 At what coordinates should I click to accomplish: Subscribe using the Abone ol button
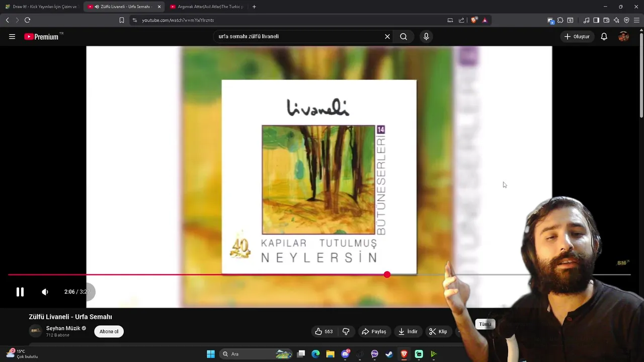109,331
